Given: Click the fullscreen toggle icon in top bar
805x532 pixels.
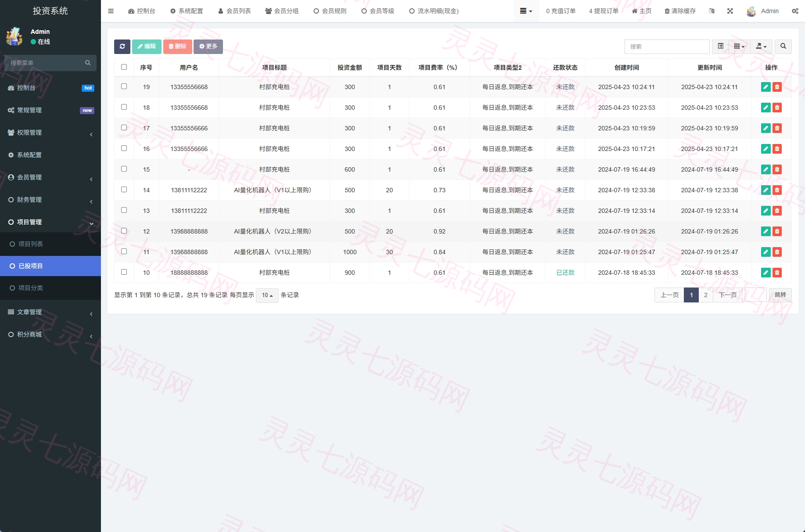Looking at the screenshot, I should click(730, 11).
